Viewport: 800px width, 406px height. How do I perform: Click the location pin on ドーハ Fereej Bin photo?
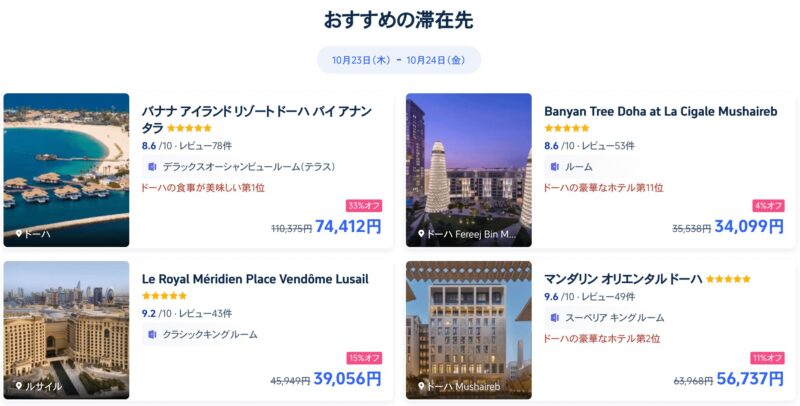click(421, 234)
